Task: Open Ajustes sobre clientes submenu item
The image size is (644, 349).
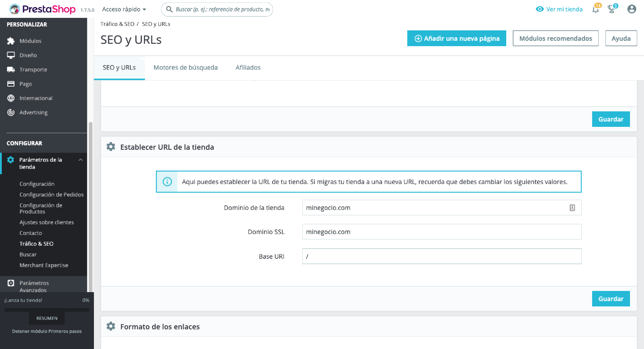Action: pyautogui.click(x=47, y=222)
